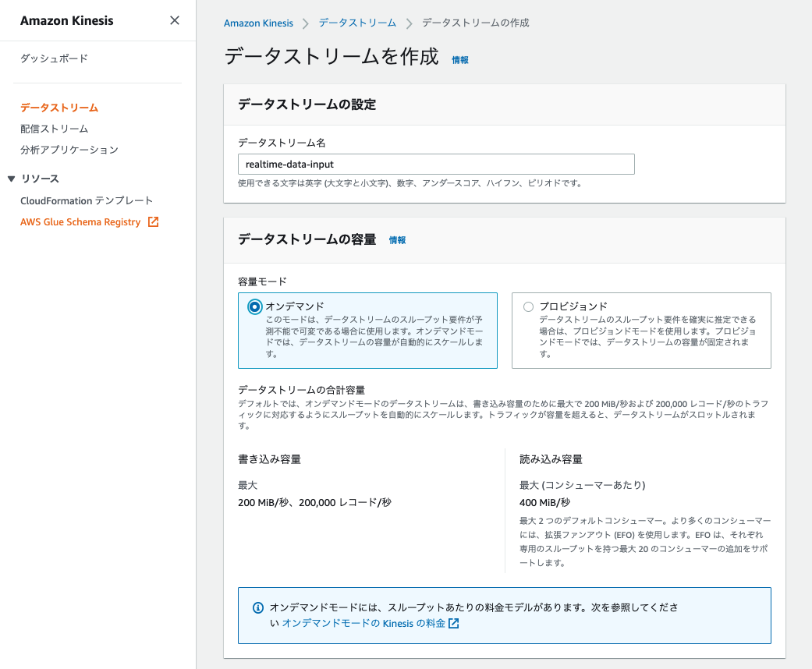812x669 pixels.
Task: Click the Amazon Kinesis sidebar title
Action: tap(67, 21)
